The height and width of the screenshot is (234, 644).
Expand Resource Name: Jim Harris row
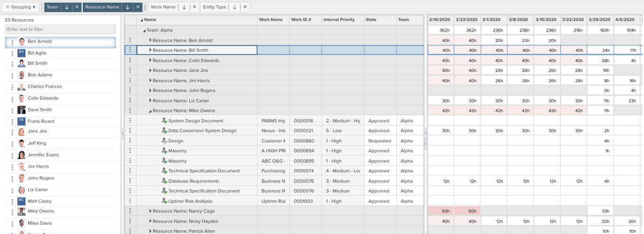click(151, 80)
